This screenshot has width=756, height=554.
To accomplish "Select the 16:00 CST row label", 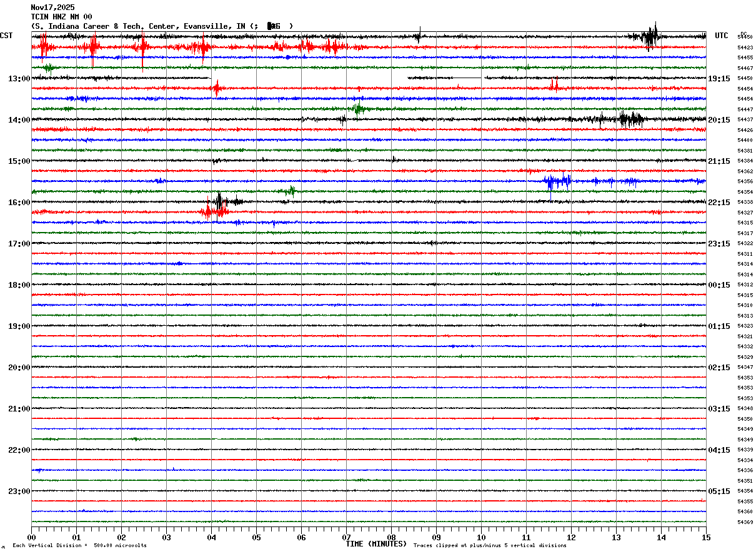I will point(19,203).
